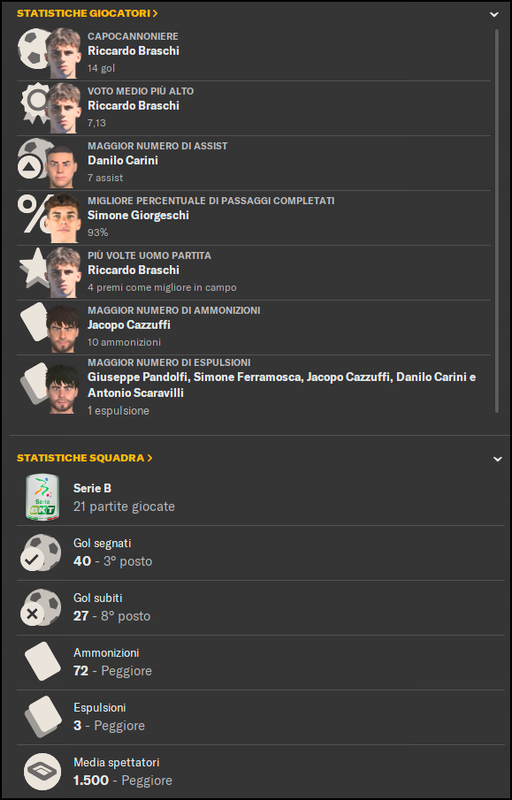Collapse the Statistiche Giocatori panel chevron
Viewport: 512px width, 800px height.
[x=494, y=14]
